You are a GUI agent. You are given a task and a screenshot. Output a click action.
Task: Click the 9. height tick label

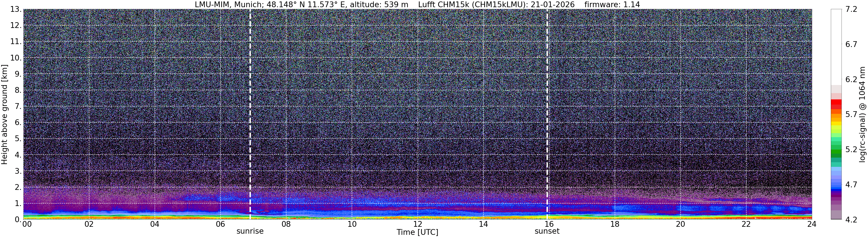pos(18,74)
